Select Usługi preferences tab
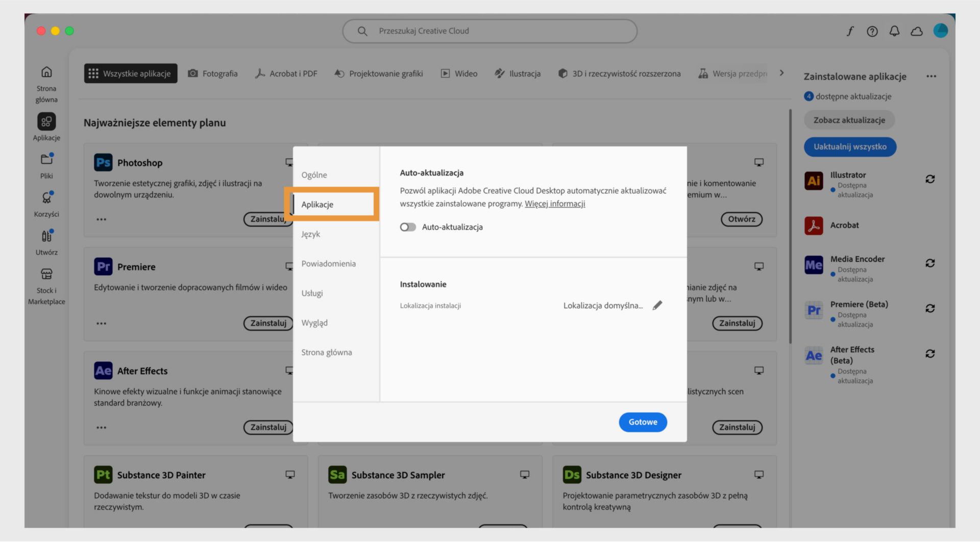The width and height of the screenshot is (980, 542). (x=312, y=293)
